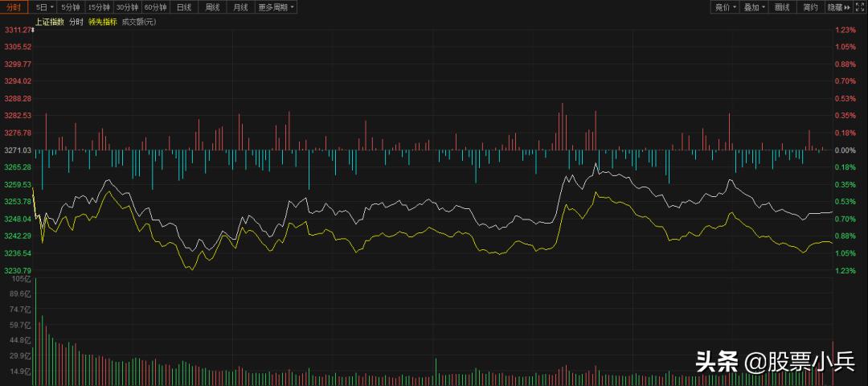Click the yellow 领先指标 legend label
868x386 pixels.
[x=102, y=23]
